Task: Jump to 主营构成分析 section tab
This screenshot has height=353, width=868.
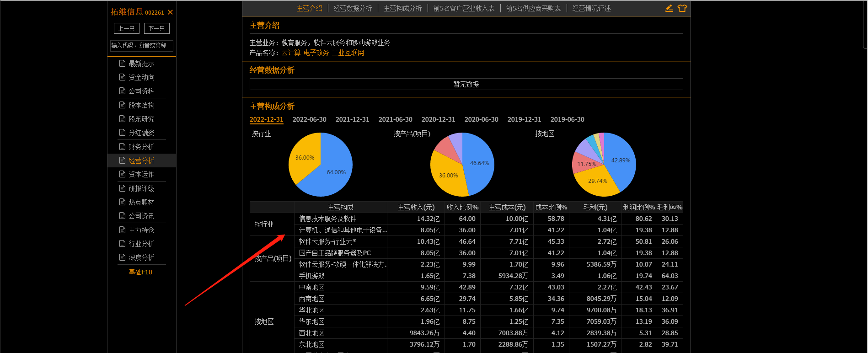Action: 402,8
